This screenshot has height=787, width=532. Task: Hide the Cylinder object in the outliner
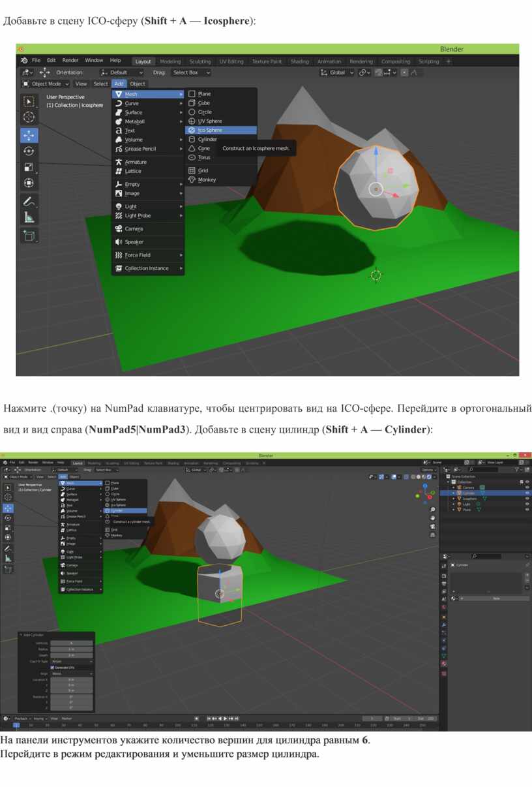(527, 493)
